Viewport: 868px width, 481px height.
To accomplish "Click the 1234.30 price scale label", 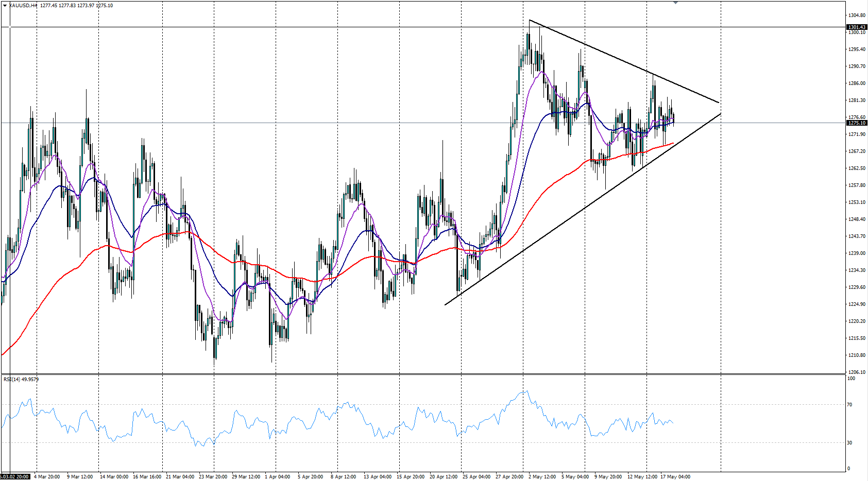I will coord(857,270).
